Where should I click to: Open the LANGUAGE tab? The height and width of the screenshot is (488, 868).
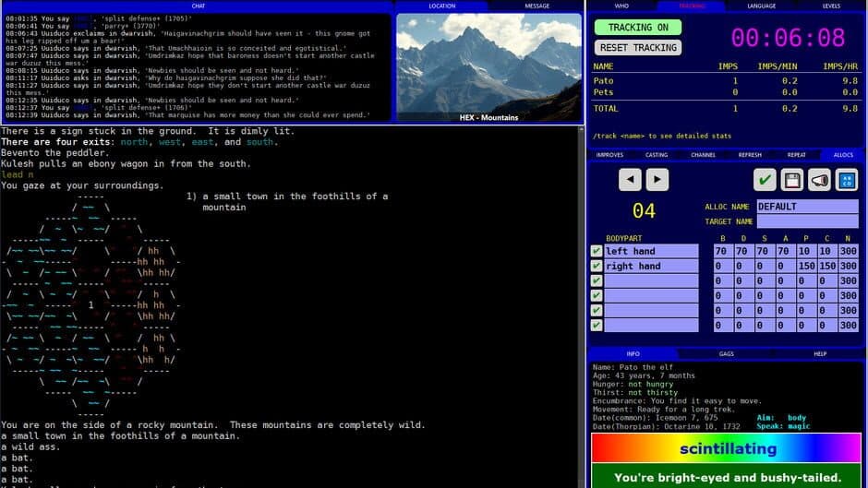point(761,6)
